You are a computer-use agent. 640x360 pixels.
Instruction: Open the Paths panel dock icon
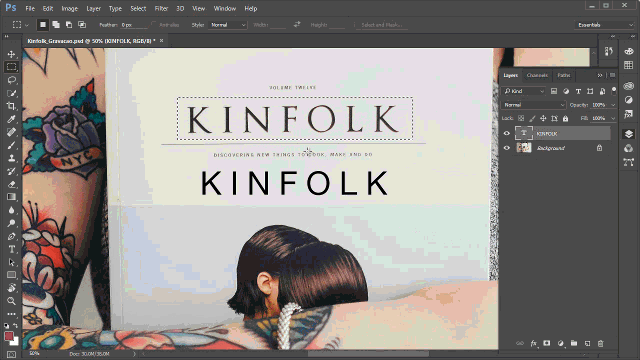(x=629, y=162)
